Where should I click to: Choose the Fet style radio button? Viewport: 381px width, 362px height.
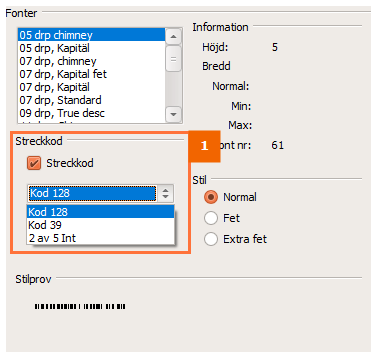pos(211,218)
